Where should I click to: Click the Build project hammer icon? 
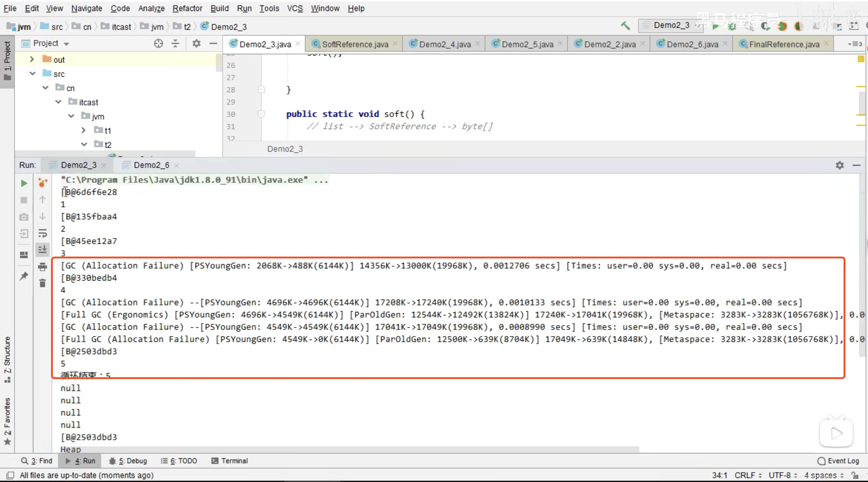pyautogui.click(x=625, y=26)
